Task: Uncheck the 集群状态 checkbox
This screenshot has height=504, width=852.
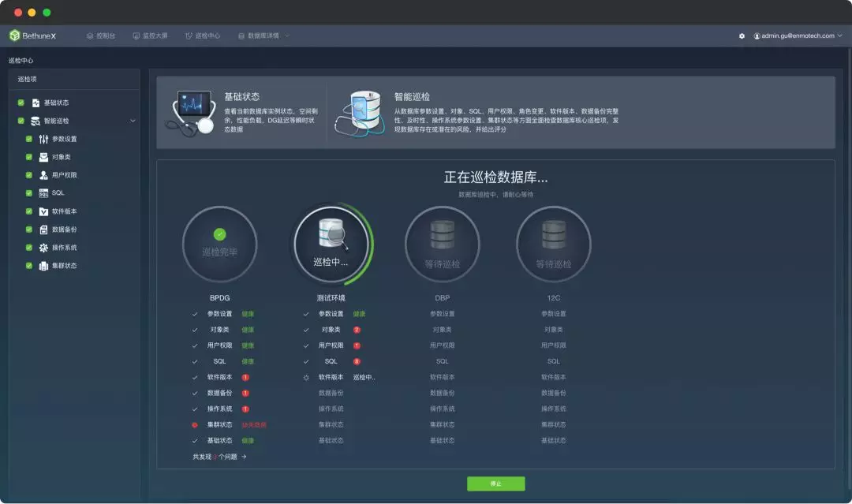Action: pyautogui.click(x=29, y=266)
